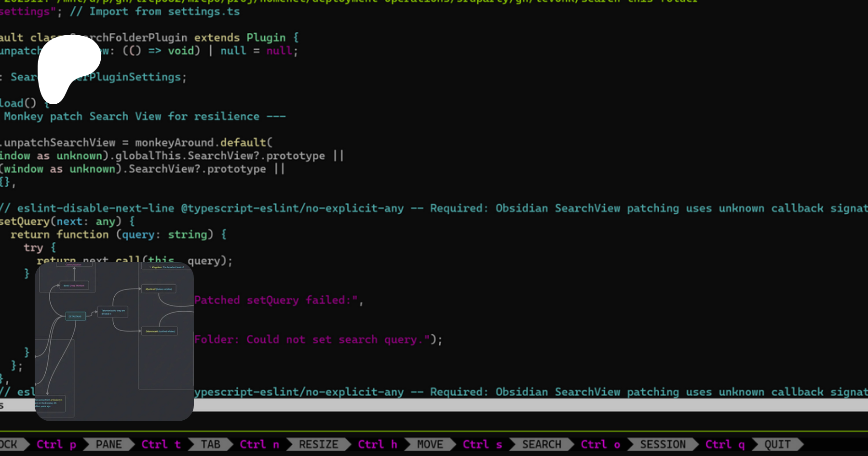Click the 'Ctrl p' shortcut label
The height and width of the screenshot is (456, 868).
tap(56, 444)
